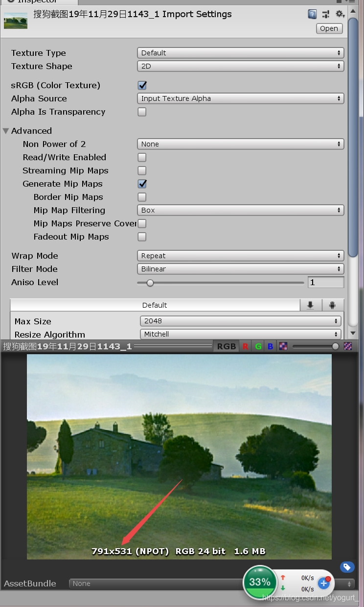Open the Mip Map Filtering dropdown
This screenshot has width=364, height=607.
tap(240, 210)
